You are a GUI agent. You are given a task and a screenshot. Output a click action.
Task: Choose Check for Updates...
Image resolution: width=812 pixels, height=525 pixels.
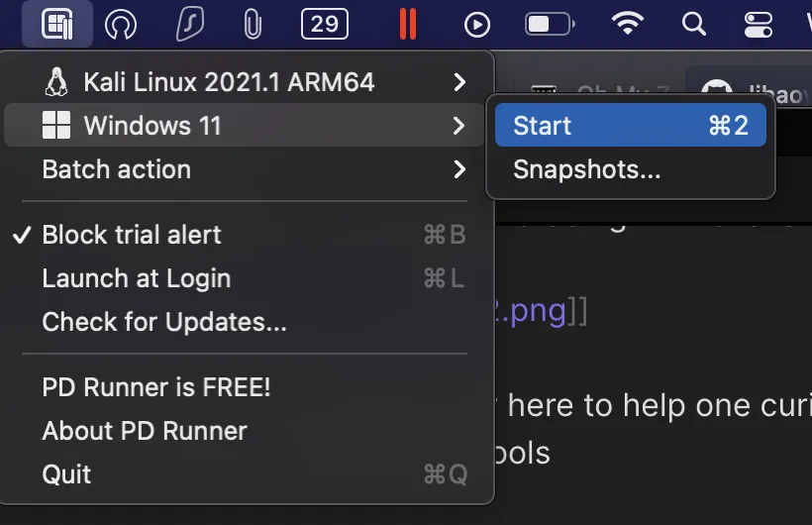click(246, 322)
